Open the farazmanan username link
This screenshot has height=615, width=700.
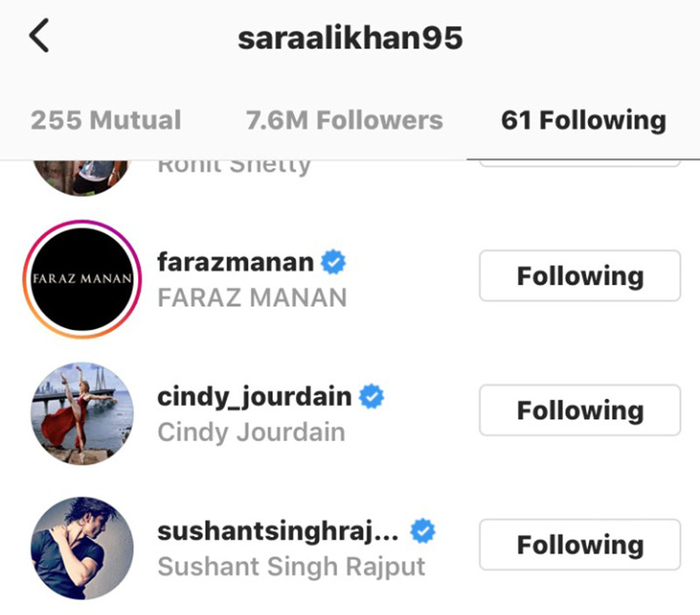(x=235, y=262)
